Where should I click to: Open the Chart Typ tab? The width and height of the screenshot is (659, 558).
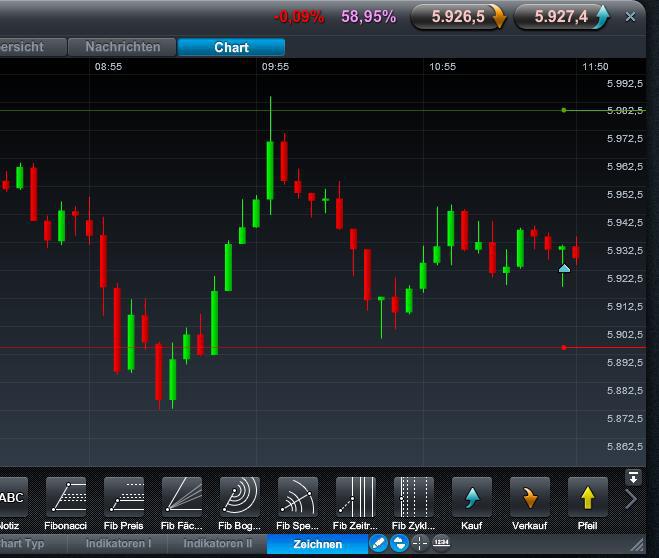click(x=33, y=543)
